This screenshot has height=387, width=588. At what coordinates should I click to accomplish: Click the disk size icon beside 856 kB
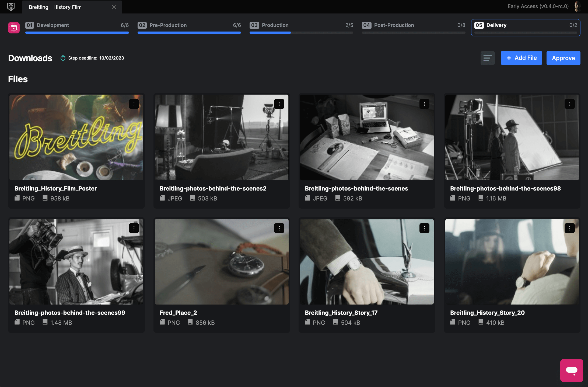pyautogui.click(x=190, y=322)
